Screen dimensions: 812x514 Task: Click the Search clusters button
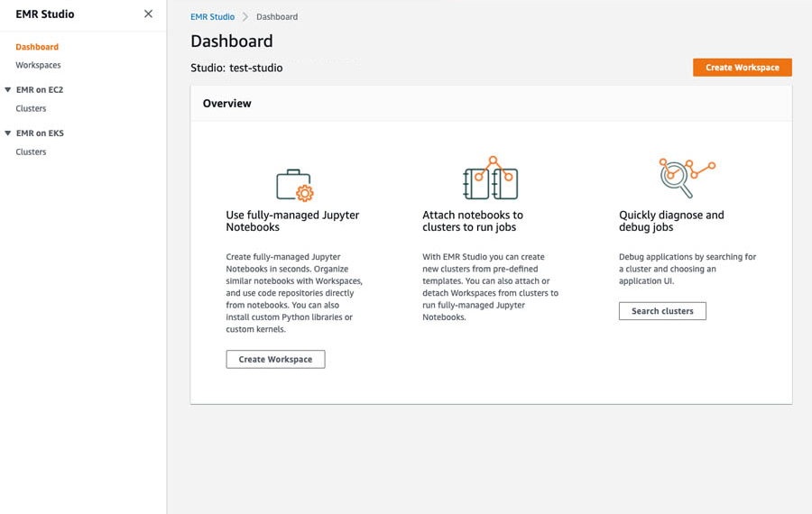[662, 311]
